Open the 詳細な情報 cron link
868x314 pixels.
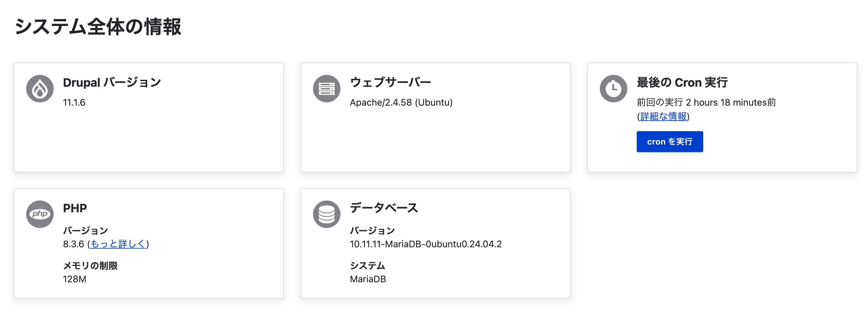pyautogui.click(x=663, y=116)
